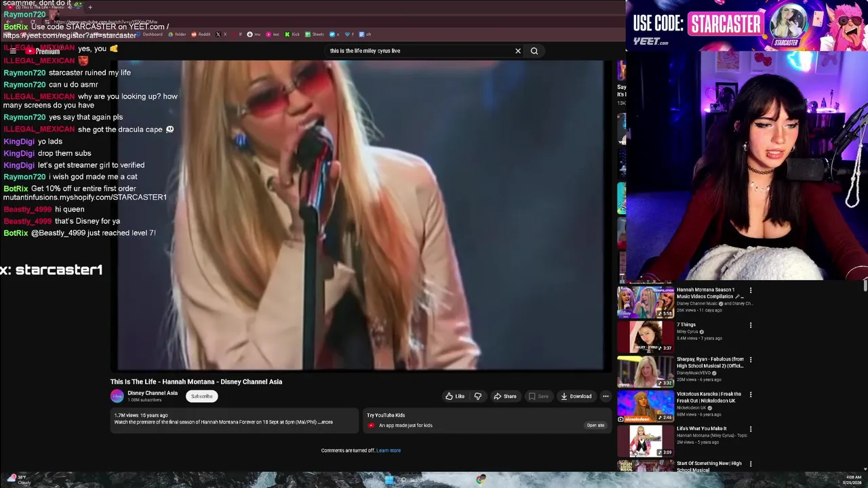This screenshot has height=488, width=868.
Task: Open X bookmark in bookmarks bar
Action: pyautogui.click(x=221, y=34)
